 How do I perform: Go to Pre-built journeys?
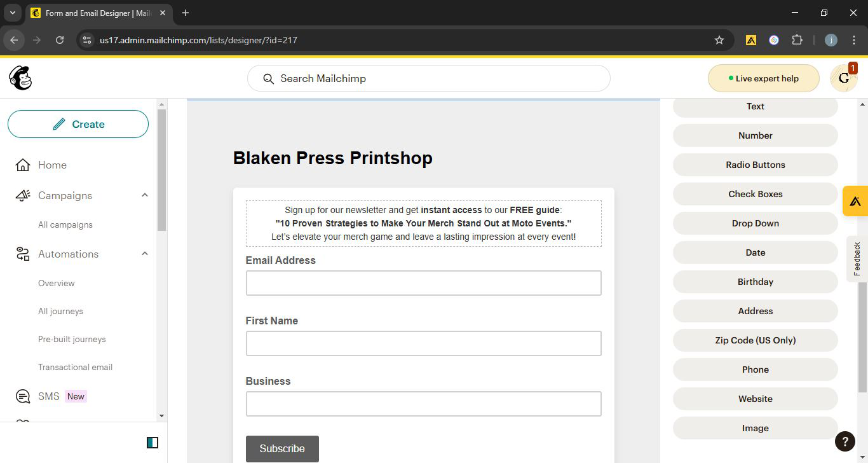pos(72,339)
